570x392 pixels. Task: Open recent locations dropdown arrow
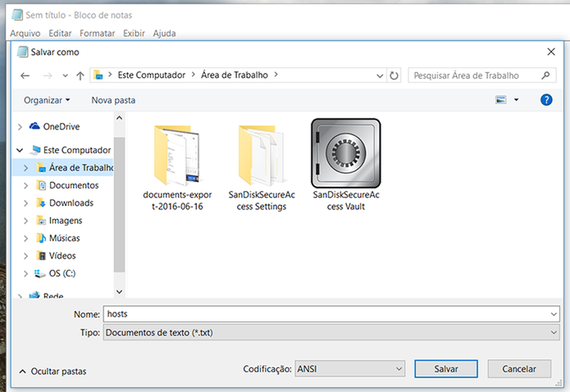click(x=65, y=76)
